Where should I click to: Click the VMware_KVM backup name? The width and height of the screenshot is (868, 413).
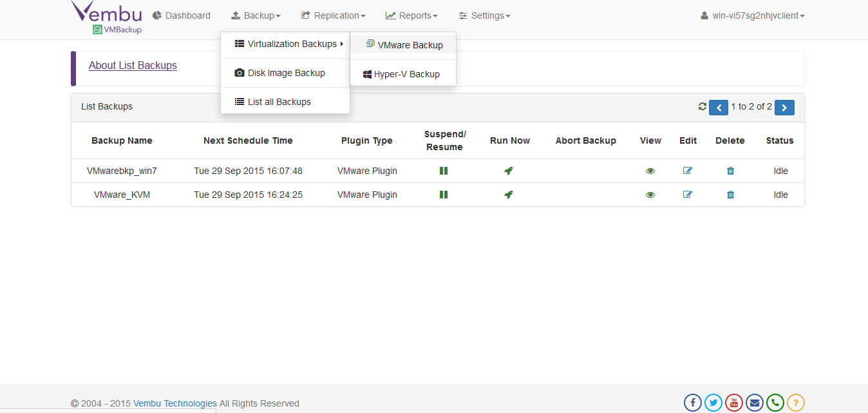pyautogui.click(x=122, y=195)
